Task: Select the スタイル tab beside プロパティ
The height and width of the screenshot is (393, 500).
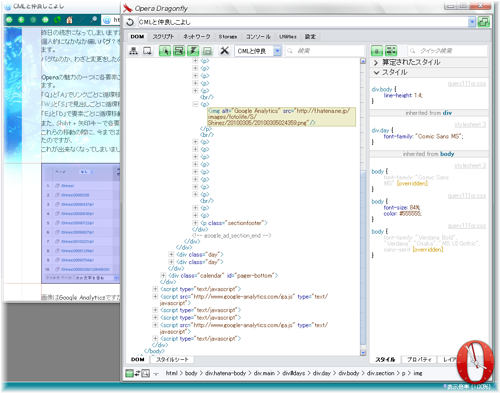Action: (386, 359)
